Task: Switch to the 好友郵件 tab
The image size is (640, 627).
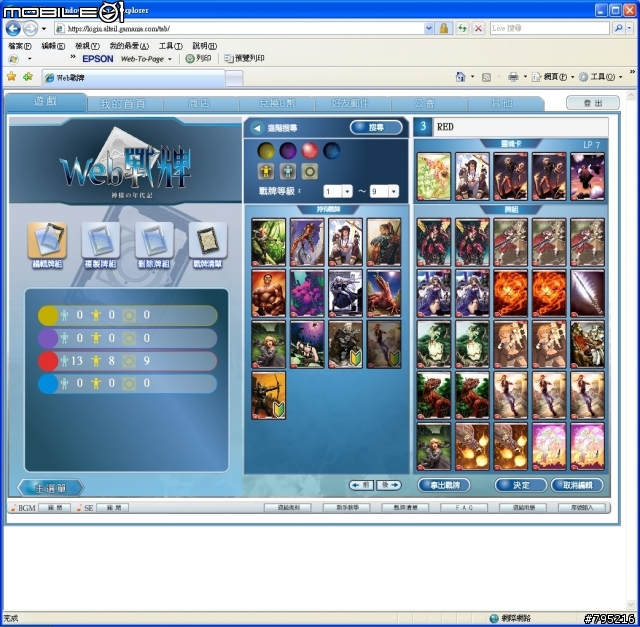Action: [x=350, y=104]
